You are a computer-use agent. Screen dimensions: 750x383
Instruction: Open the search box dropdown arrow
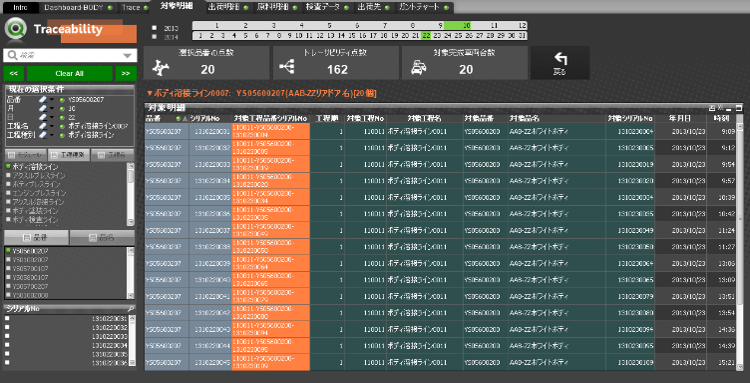127,56
